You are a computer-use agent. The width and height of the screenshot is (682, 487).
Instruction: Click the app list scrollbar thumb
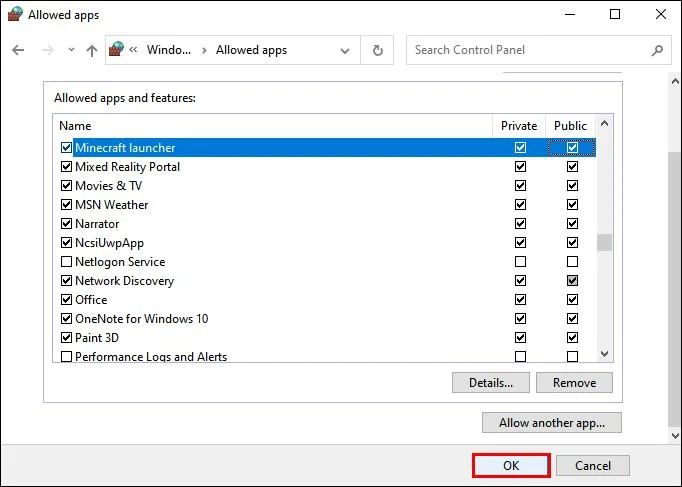(604, 243)
